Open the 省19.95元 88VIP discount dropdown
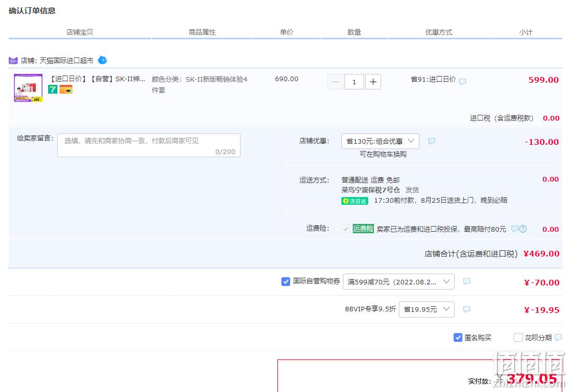Screen dimensions: 570x392 427,310
